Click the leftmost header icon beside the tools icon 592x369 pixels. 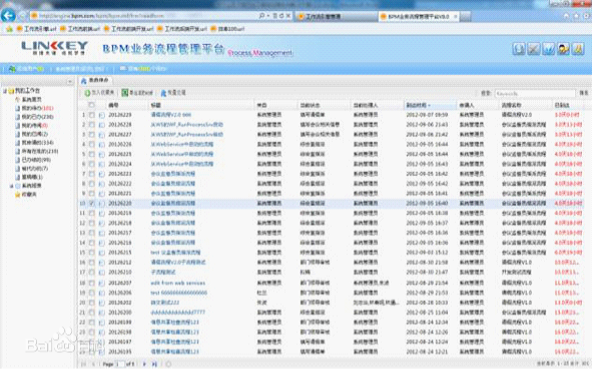[519, 49]
